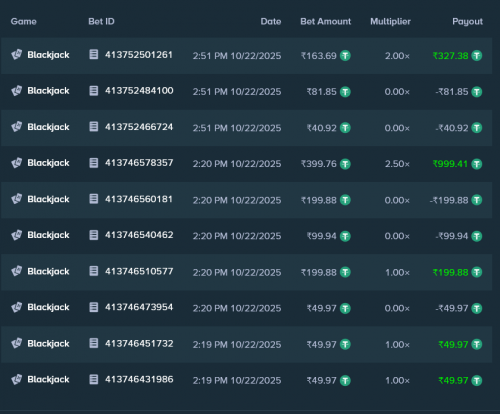Screen dimensions: 500x414
Task: Select the -₹199.88 payout amount
Action: [449, 200]
